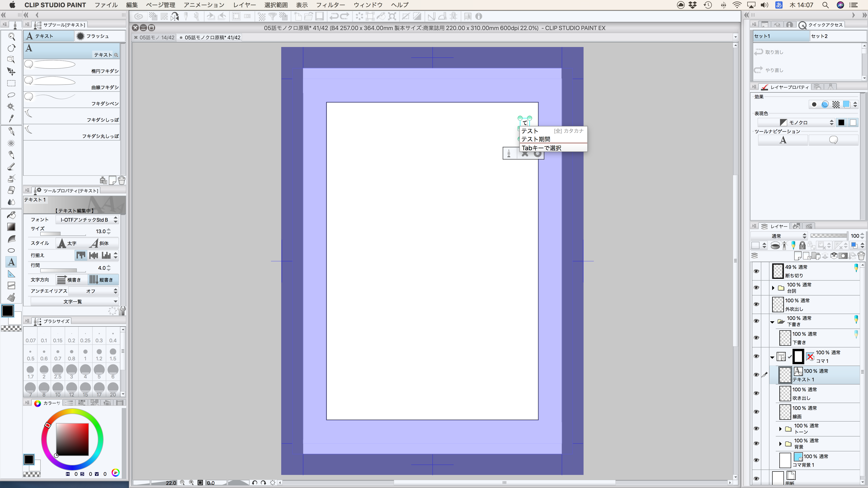Select the Eraser tool

11,190
